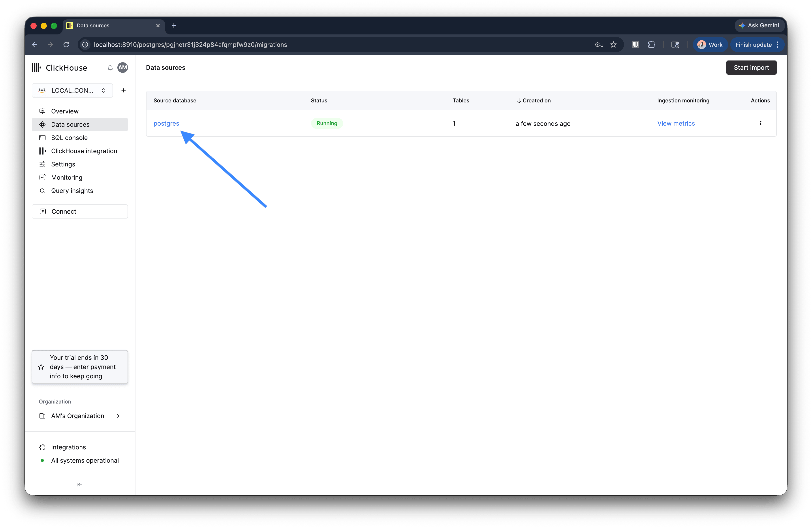
Task: Click the Running status badge
Action: coord(327,123)
